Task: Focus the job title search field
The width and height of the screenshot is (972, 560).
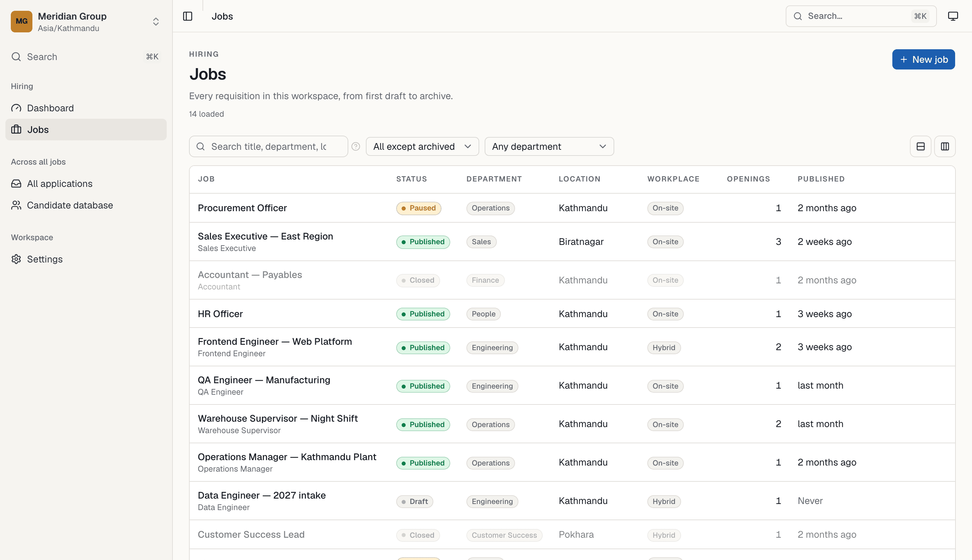Action: click(x=268, y=146)
